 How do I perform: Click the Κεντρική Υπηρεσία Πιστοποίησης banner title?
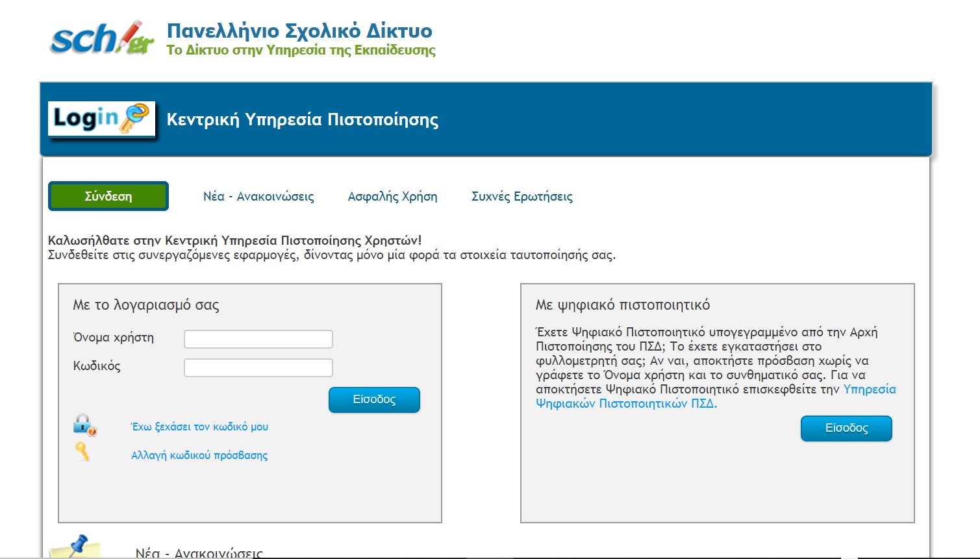(x=303, y=119)
